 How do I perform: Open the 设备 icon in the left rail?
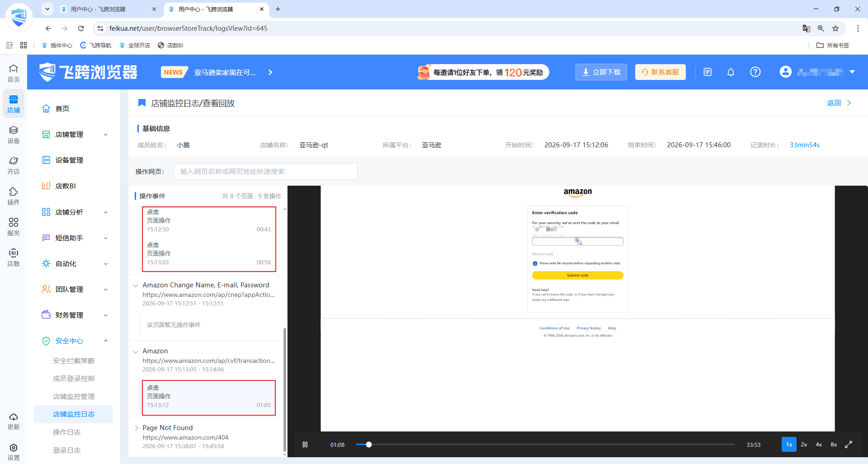14,135
